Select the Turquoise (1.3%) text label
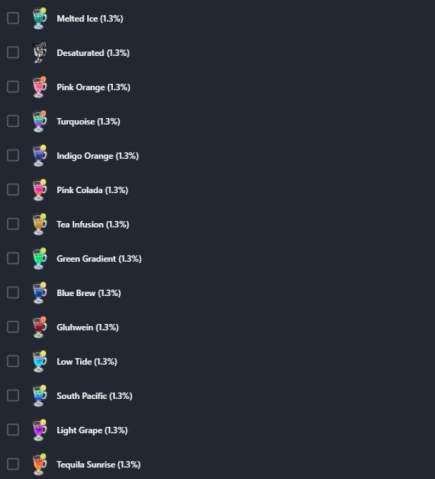This screenshot has width=435, height=479. (88, 122)
